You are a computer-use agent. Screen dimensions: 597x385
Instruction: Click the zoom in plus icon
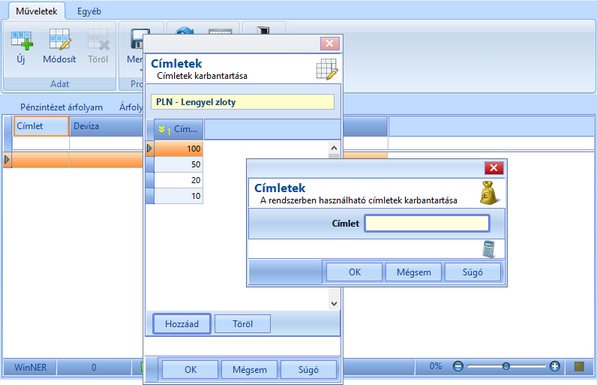pyautogui.click(x=555, y=366)
